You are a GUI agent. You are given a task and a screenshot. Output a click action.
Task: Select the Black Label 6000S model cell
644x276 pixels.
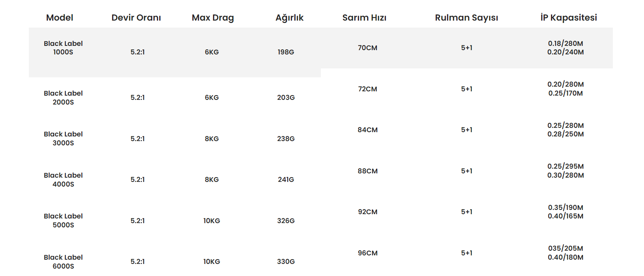point(63,262)
